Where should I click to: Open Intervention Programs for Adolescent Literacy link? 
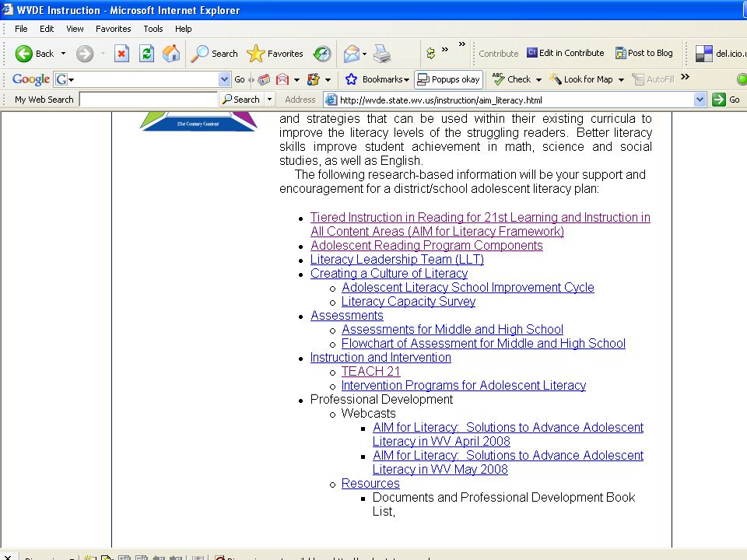(x=464, y=385)
